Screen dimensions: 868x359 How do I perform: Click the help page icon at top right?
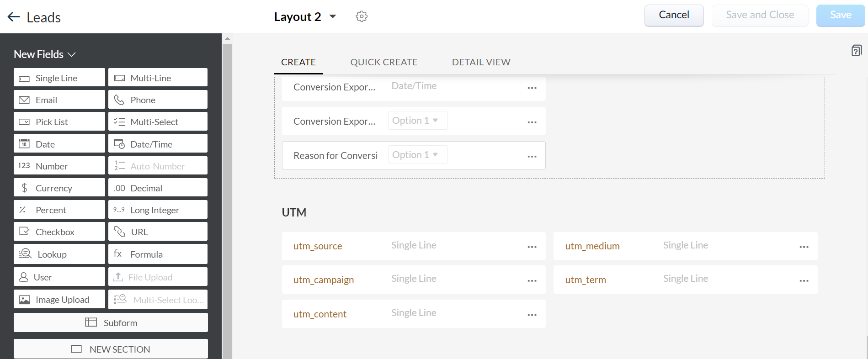click(857, 50)
